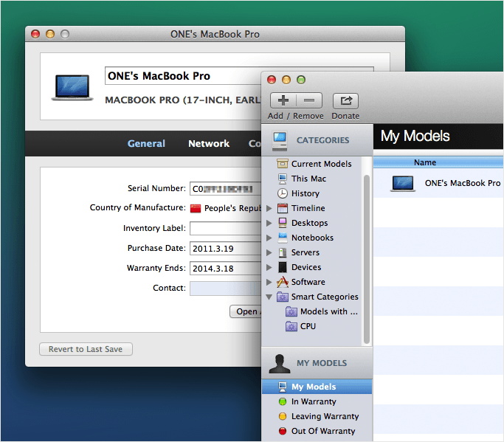Select ONE's MacBook Pro row text
The image size is (504, 442).
pyautogui.click(x=463, y=183)
